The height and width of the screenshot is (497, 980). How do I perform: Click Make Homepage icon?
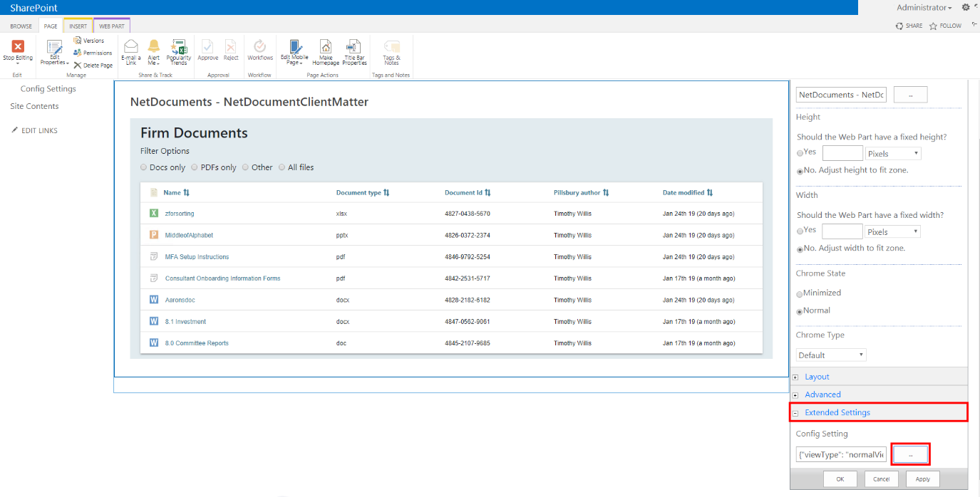click(x=326, y=46)
